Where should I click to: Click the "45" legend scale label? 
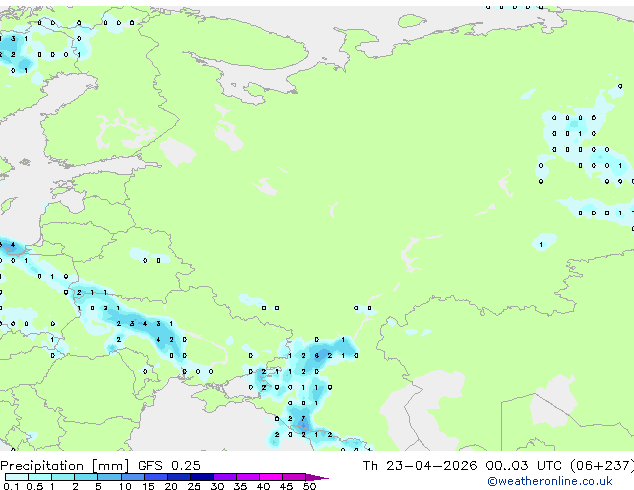pos(286,486)
